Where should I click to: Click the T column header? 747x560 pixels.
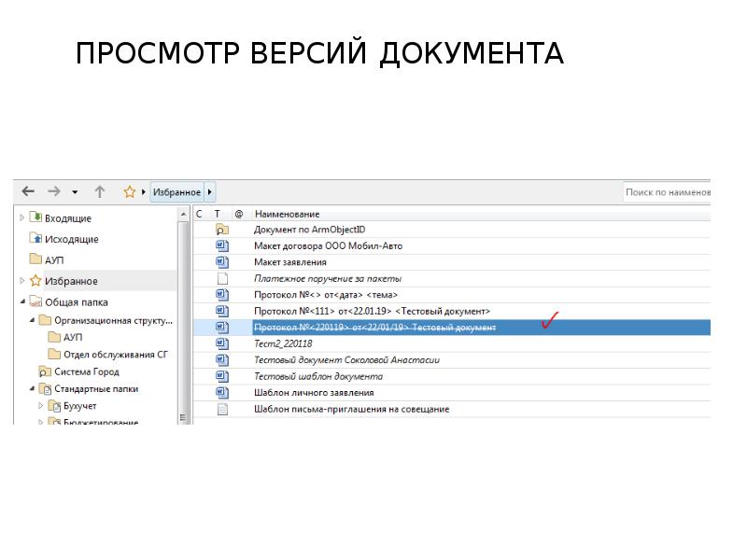(x=218, y=215)
